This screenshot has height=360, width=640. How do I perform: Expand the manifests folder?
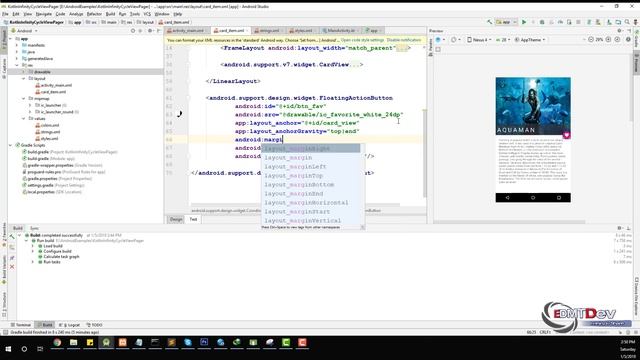[17, 45]
